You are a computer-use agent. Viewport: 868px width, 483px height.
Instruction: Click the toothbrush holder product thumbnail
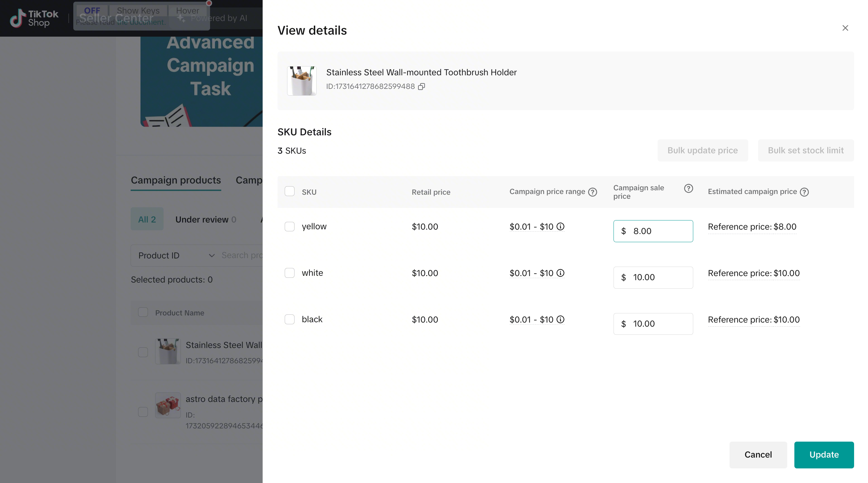click(x=301, y=81)
